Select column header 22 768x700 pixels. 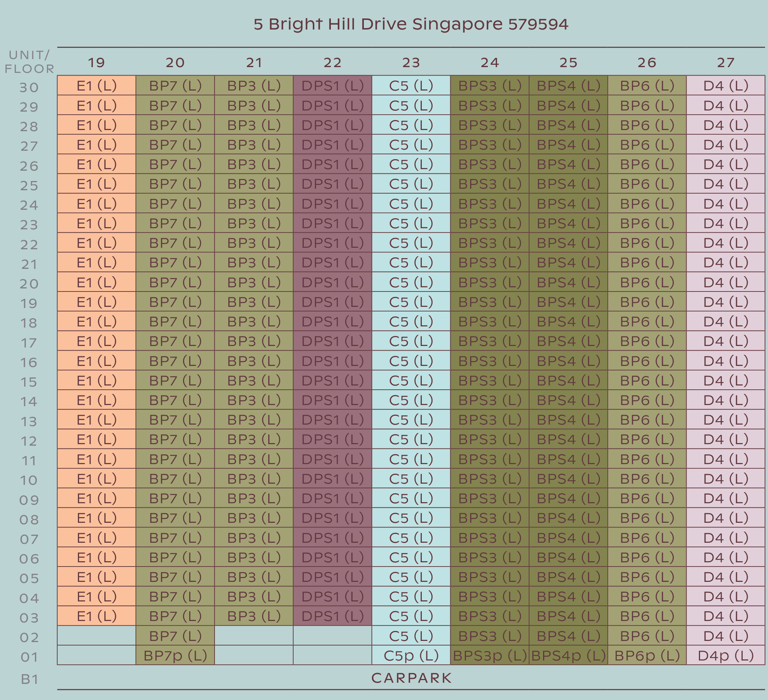click(x=332, y=63)
